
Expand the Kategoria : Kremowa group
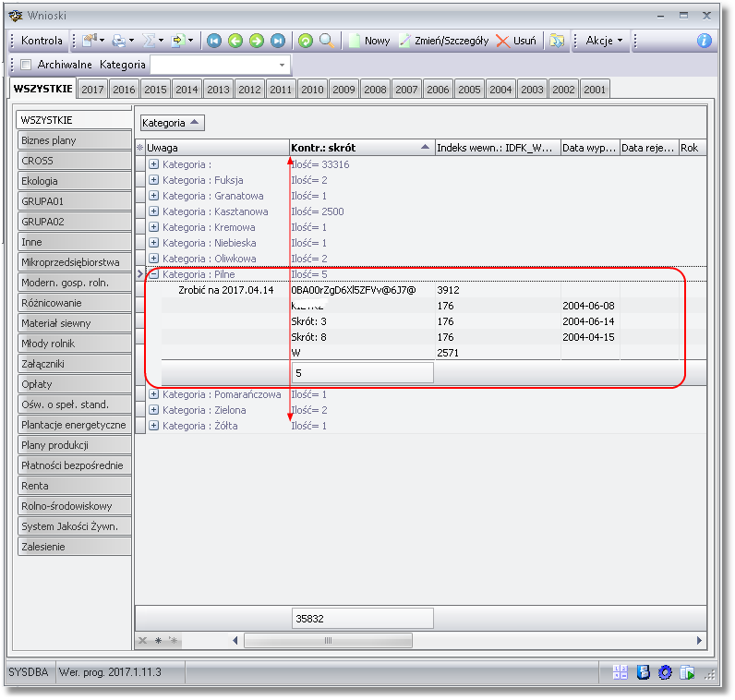154,227
